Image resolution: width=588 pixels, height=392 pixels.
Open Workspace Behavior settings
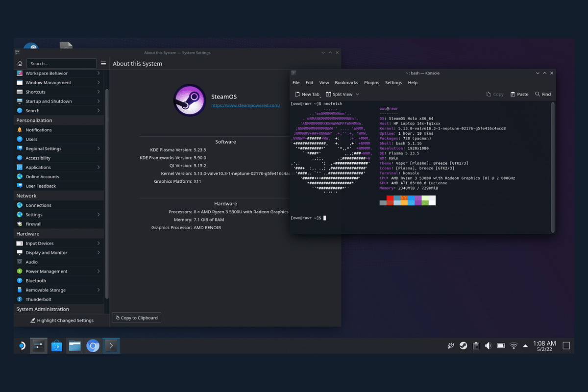click(59, 73)
